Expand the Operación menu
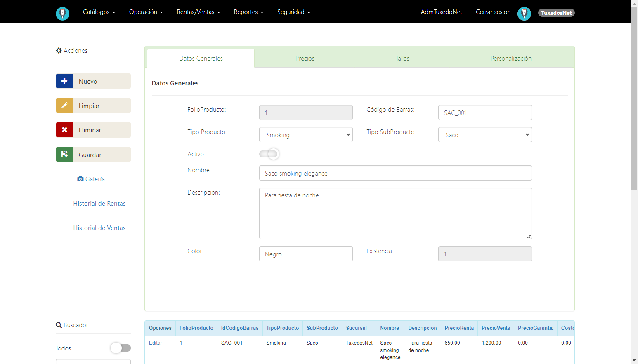Viewport: 638px width, 364px height. pyautogui.click(x=146, y=12)
